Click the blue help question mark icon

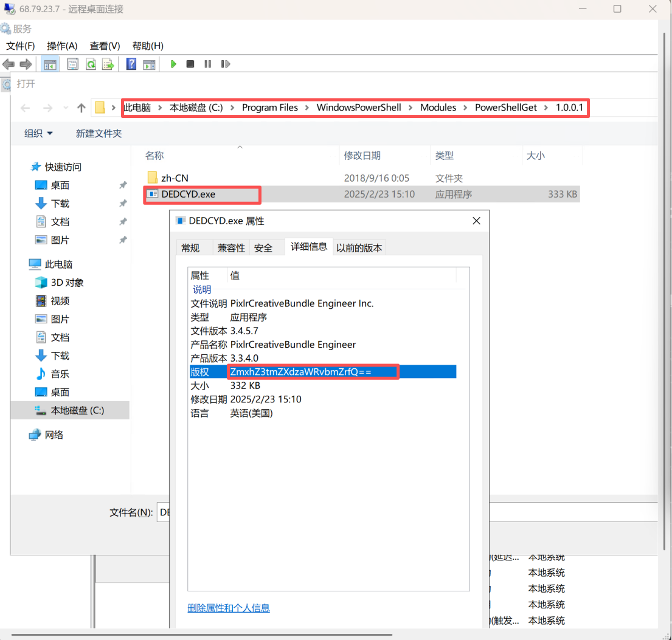(x=131, y=64)
